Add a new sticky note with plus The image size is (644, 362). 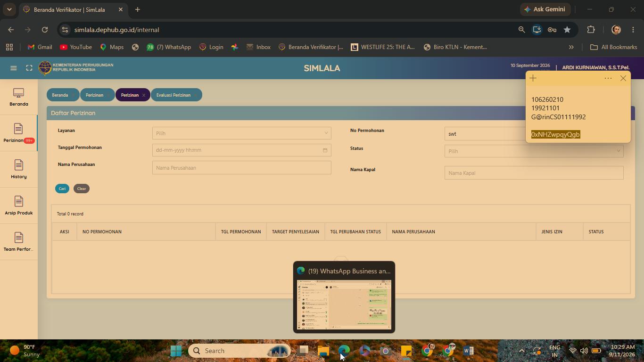pos(533,78)
